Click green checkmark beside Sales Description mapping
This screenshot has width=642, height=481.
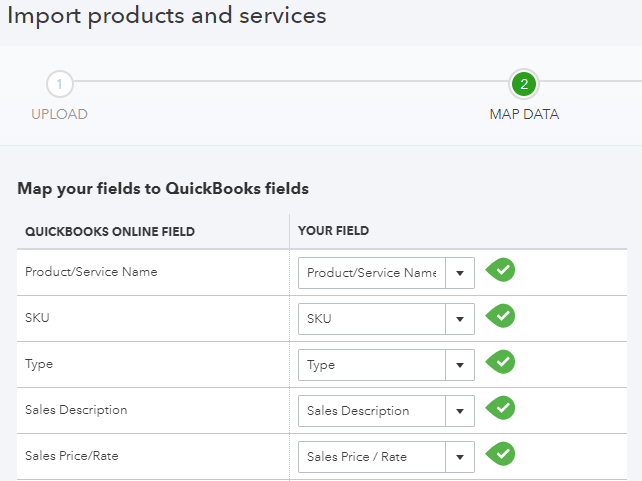(x=500, y=408)
